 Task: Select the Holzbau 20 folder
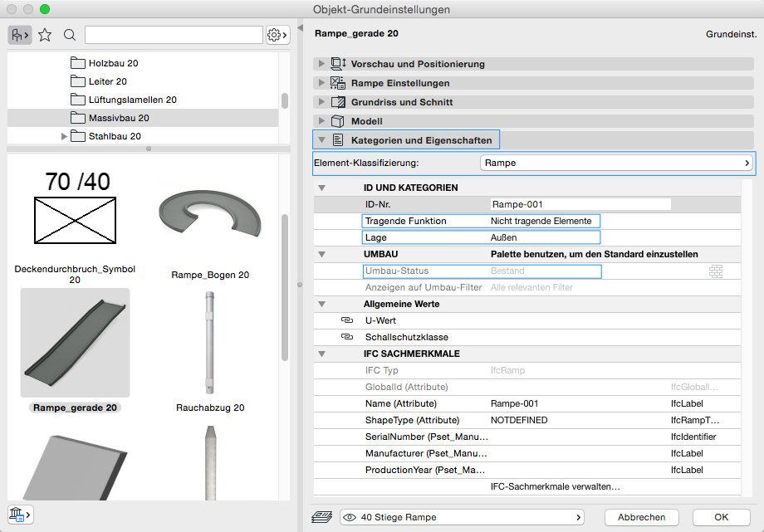coord(113,63)
